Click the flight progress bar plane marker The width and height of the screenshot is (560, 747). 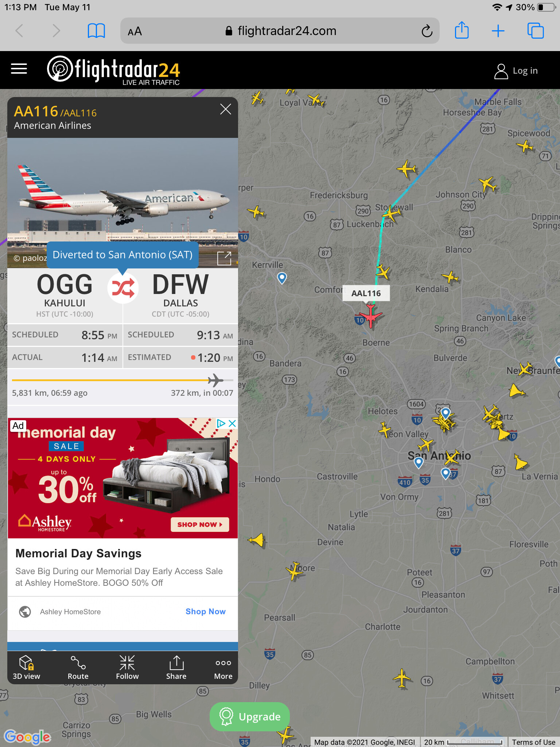pos(215,380)
